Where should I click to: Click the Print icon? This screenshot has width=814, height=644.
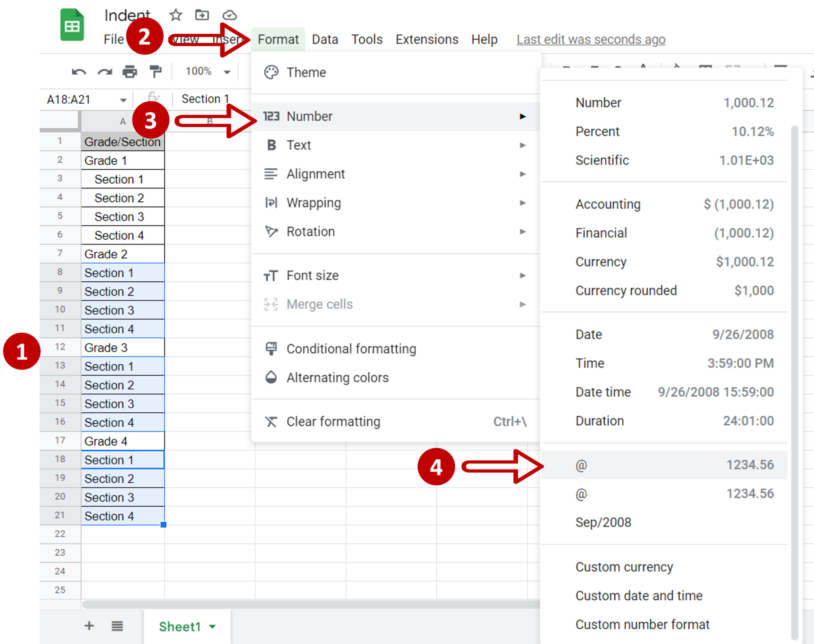coord(130,72)
